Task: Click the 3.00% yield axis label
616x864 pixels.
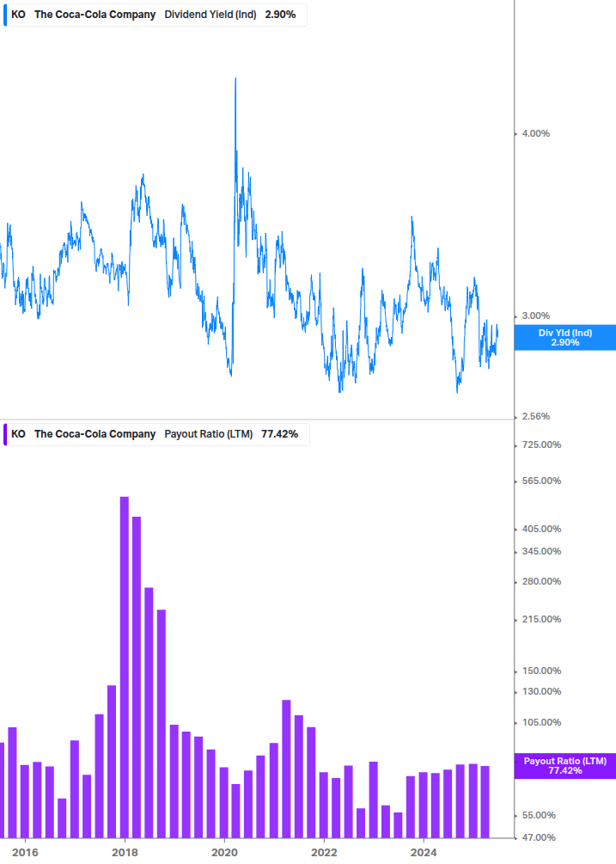Action: coord(535,316)
